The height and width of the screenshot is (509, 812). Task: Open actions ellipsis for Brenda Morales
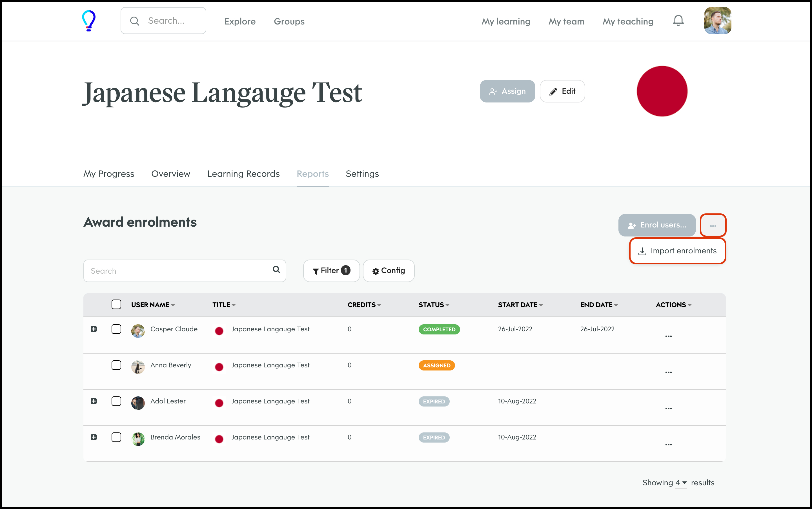pyautogui.click(x=668, y=444)
